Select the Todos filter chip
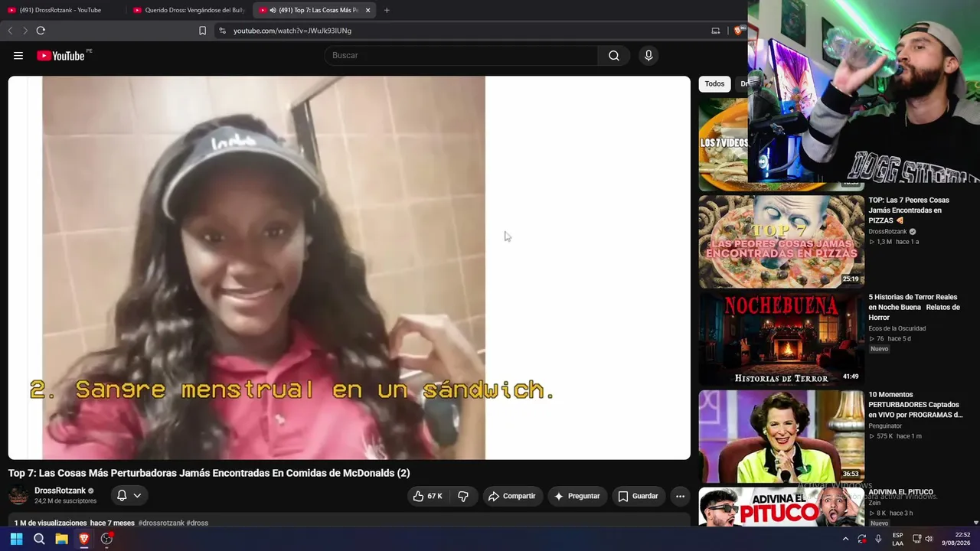This screenshot has height=551, width=980. 714,84
